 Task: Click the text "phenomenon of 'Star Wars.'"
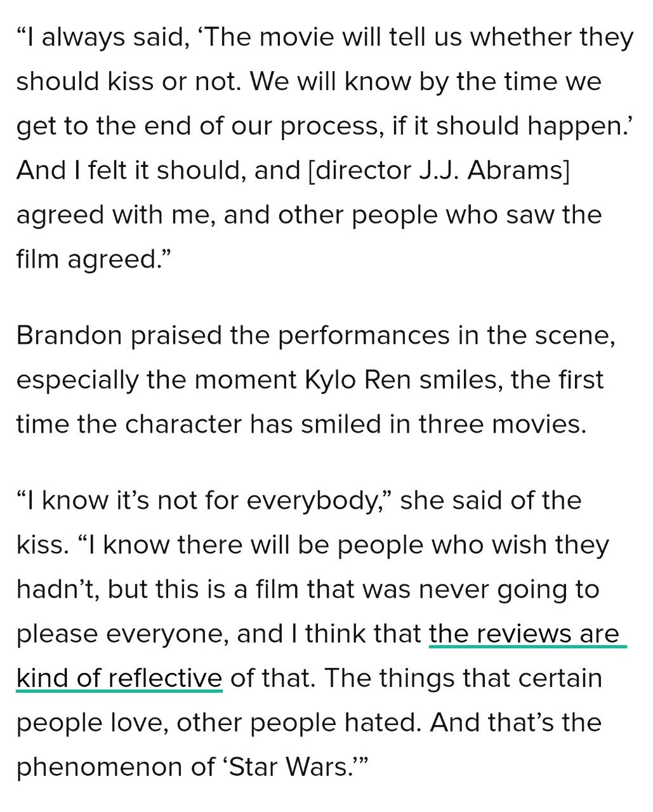click(x=192, y=767)
